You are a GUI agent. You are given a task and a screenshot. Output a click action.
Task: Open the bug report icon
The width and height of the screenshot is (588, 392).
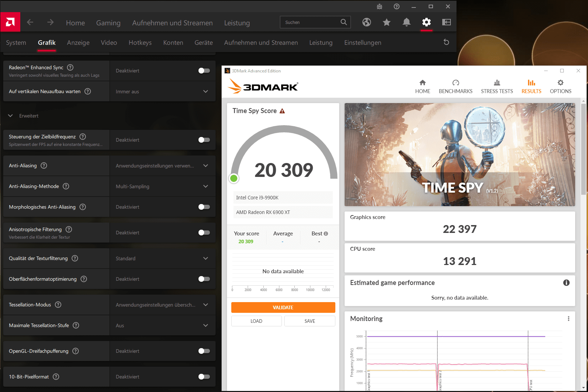click(380, 6)
